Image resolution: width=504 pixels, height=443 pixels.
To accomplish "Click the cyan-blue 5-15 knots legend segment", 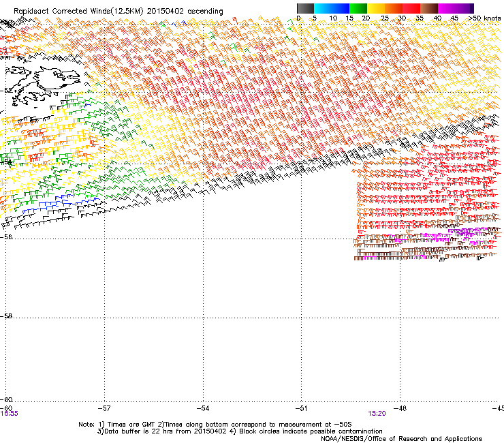I will (332, 8).
